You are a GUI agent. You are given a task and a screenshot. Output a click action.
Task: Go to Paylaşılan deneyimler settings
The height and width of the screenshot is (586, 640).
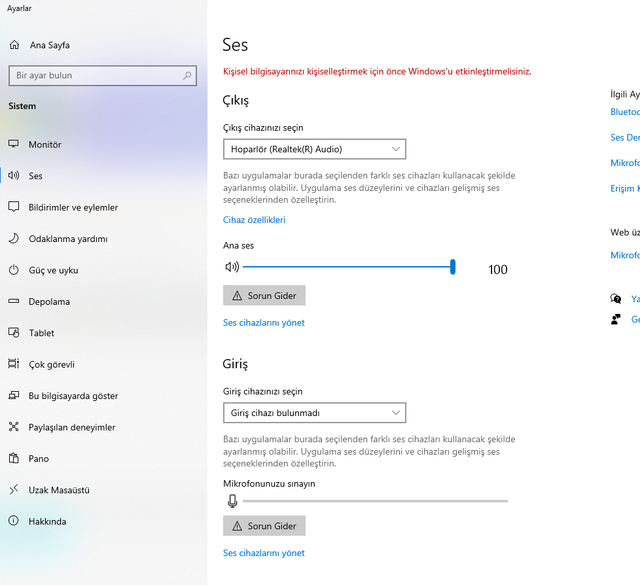71,427
